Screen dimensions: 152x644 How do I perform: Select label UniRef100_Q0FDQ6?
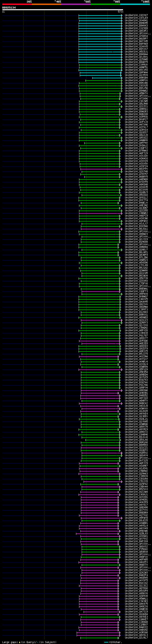(137, 341)
